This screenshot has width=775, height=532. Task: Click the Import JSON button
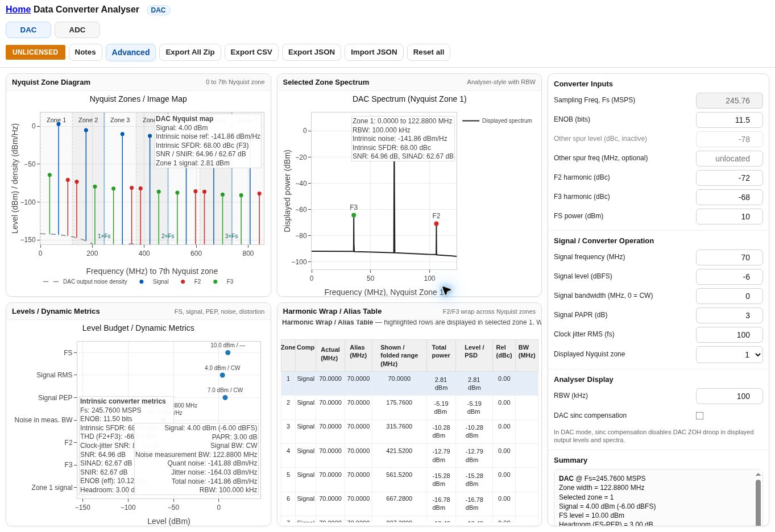click(374, 52)
